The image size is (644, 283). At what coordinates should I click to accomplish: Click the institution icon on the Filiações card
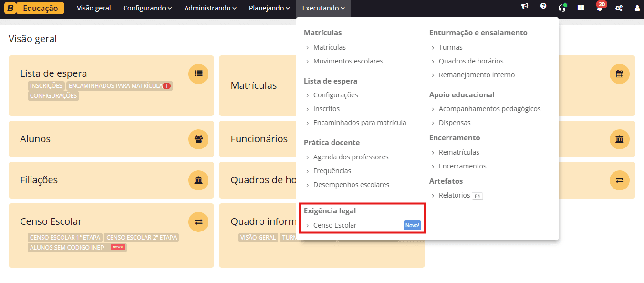pyautogui.click(x=198, y=180)
